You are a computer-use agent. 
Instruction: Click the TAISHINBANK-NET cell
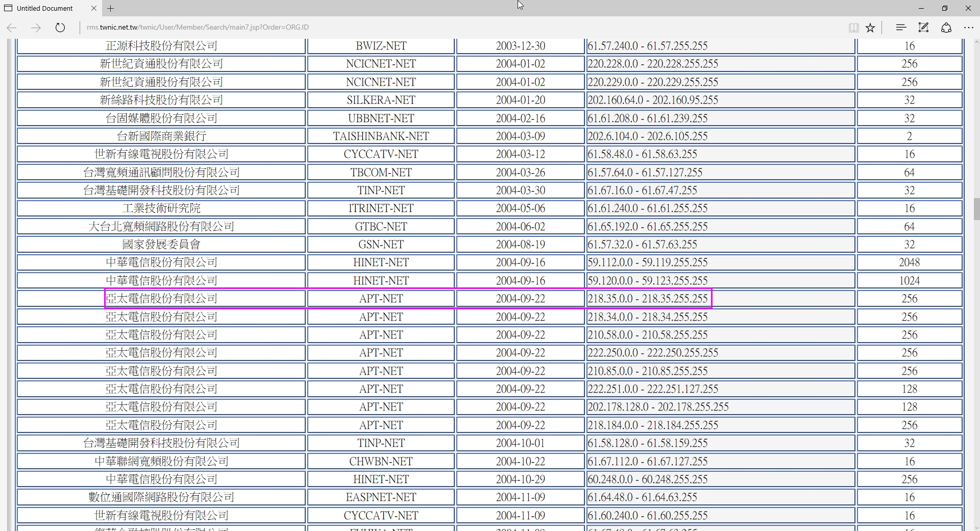(x=381, y=136)
